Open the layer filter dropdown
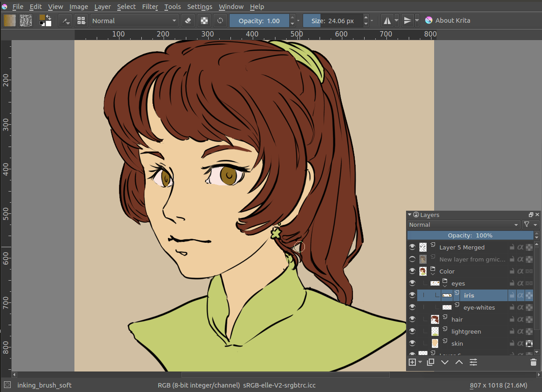This screenshot has height=392, width=542. tap(530, 225)
